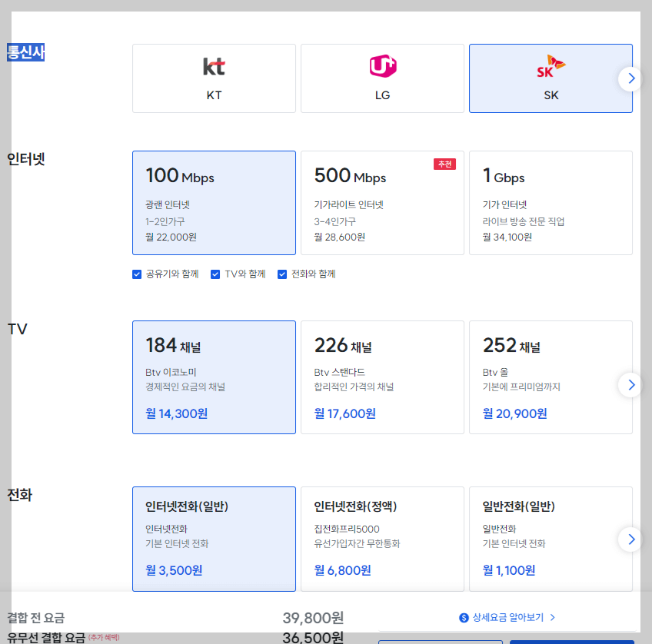Select the 226 채널 Btv 스탠다드 plan
Screen dimensions: 652x644
[382, 377]
